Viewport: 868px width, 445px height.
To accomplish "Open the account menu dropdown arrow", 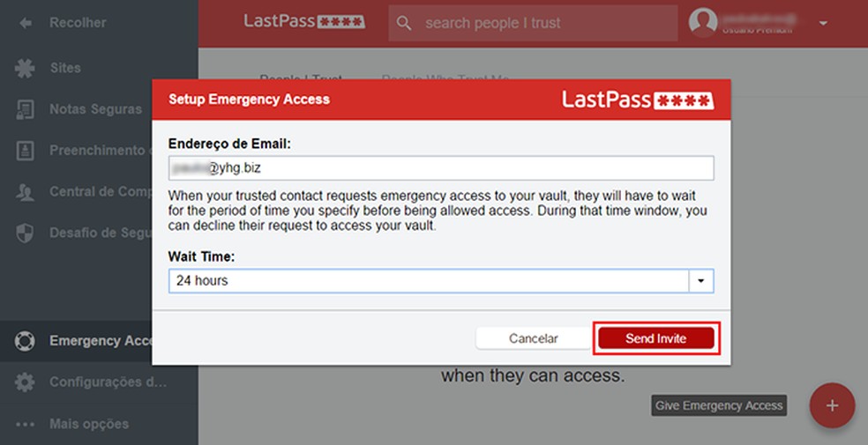I will tap(823, 24).
